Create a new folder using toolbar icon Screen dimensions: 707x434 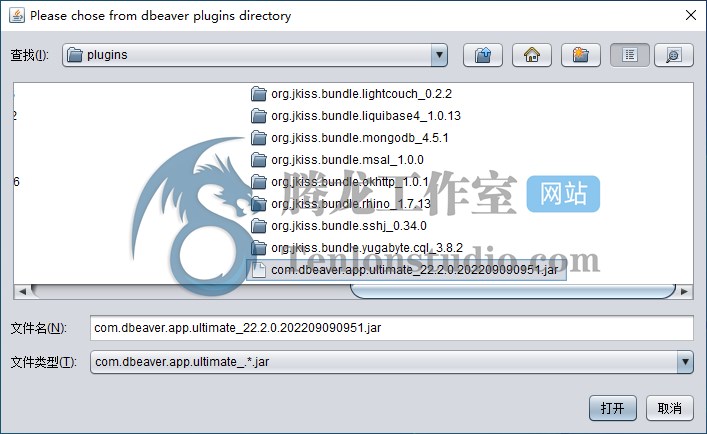581,55
